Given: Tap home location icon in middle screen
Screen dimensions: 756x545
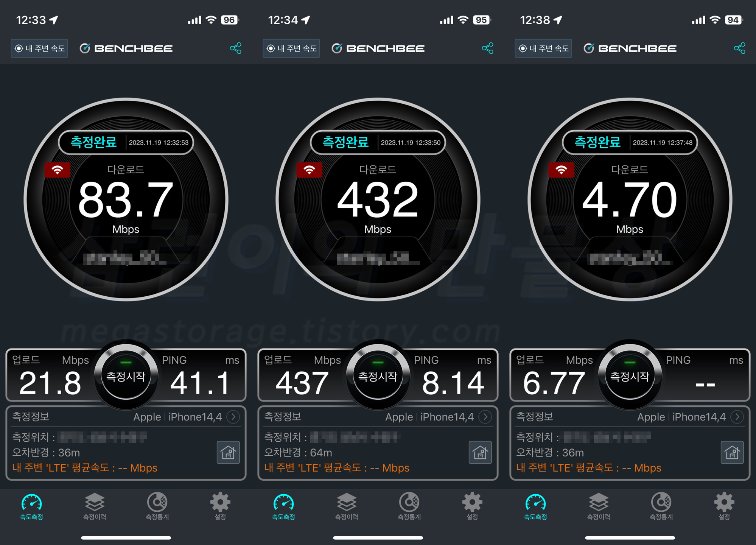Looking at the screenshot, I should (x=480, y=452).
